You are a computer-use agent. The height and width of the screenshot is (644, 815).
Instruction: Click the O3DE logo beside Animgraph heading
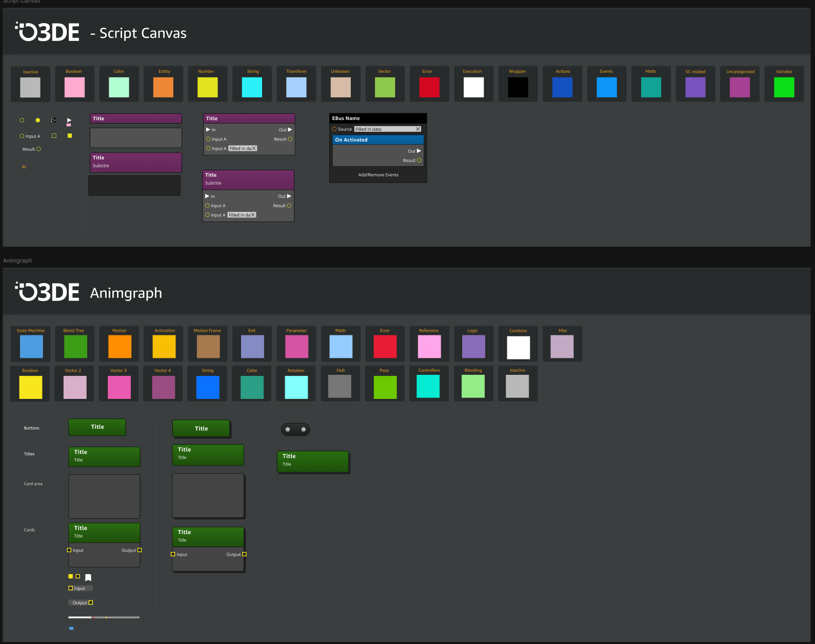coord(47,292)
